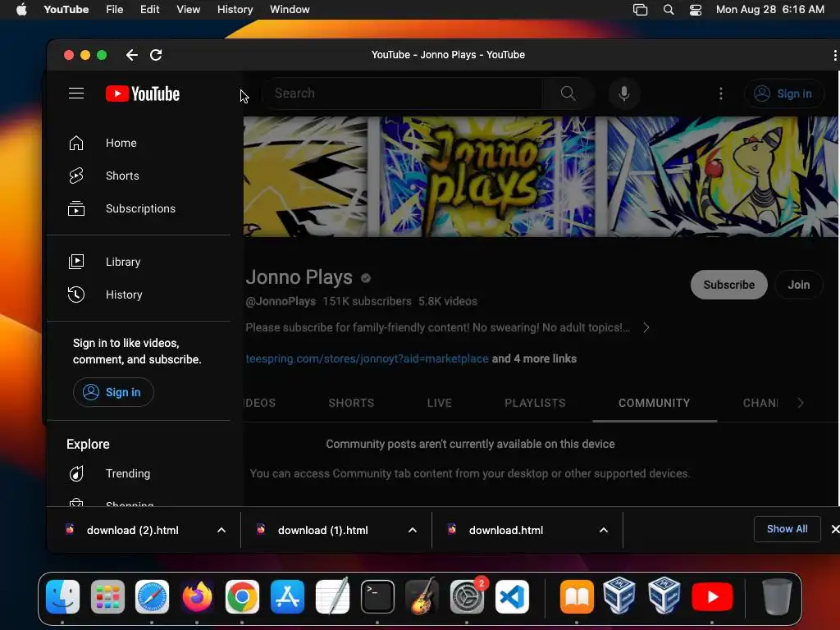Launch Google Chrome from the Dock
Viewport: 840px width, 630px height.
click(x=242, y=596)
